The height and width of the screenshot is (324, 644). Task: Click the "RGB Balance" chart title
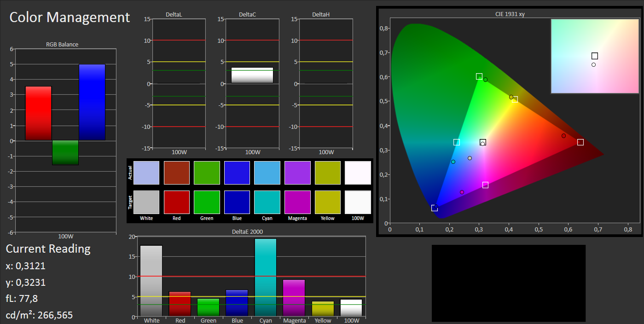pyautogui.click(x=62, y=45)
